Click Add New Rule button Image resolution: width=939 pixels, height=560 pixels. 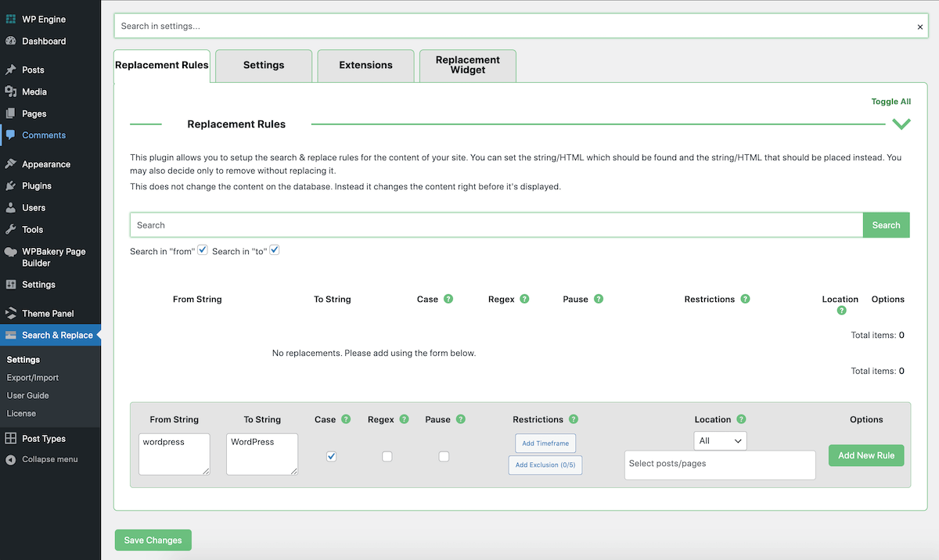[866, 456]
